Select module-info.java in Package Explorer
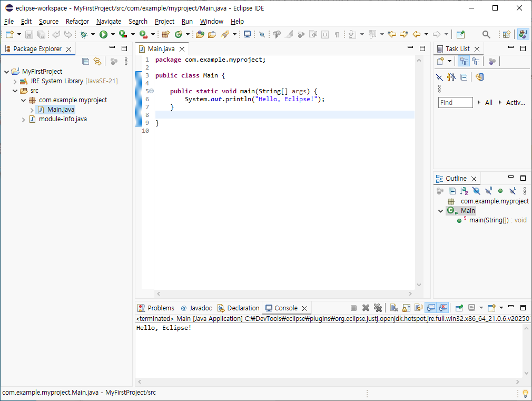The height and width of the screenshot is (401, 532). click(63, 119)
